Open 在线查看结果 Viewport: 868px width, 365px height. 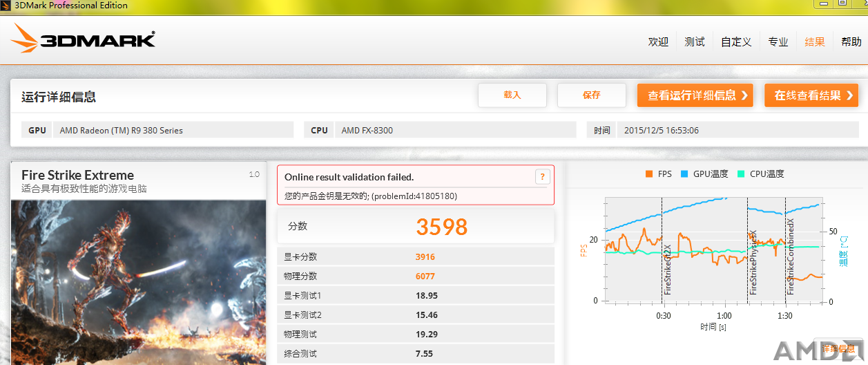(x=811, y=95)
